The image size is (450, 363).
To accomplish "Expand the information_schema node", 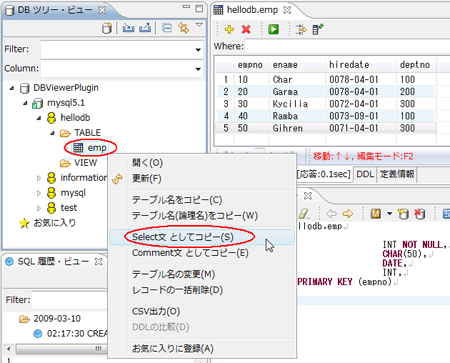I will (39, 178).
